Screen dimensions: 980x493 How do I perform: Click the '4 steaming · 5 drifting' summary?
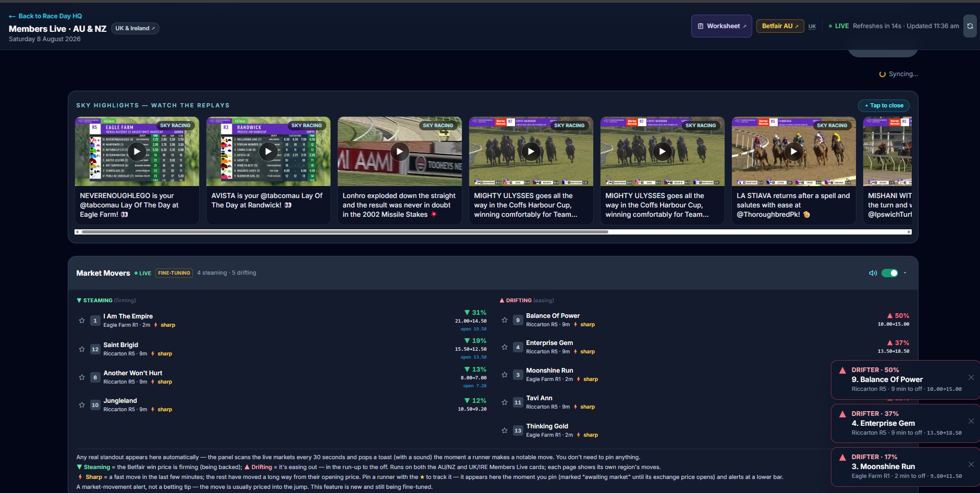click(x=227, y=273)
